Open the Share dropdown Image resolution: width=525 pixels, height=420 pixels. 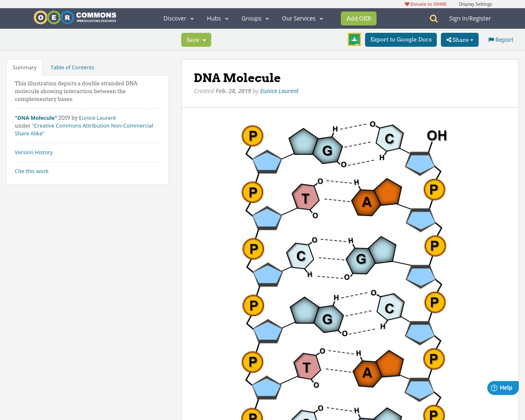click(x=459, y=39)
